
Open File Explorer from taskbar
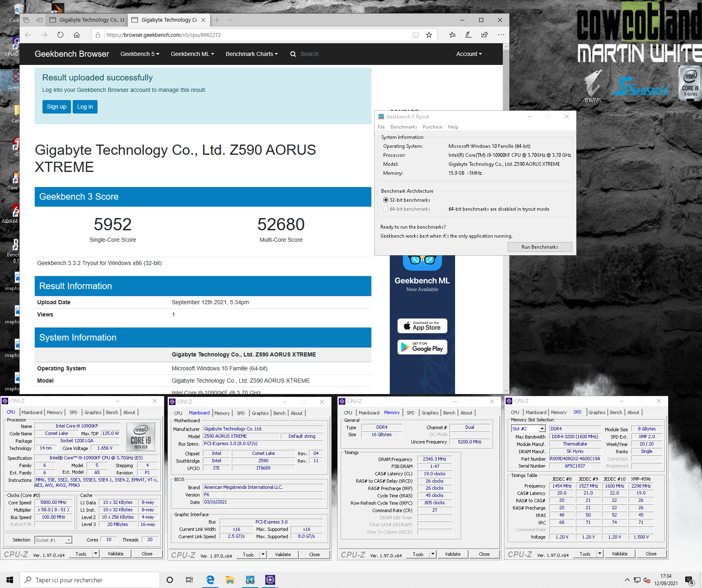coord(230,580)
